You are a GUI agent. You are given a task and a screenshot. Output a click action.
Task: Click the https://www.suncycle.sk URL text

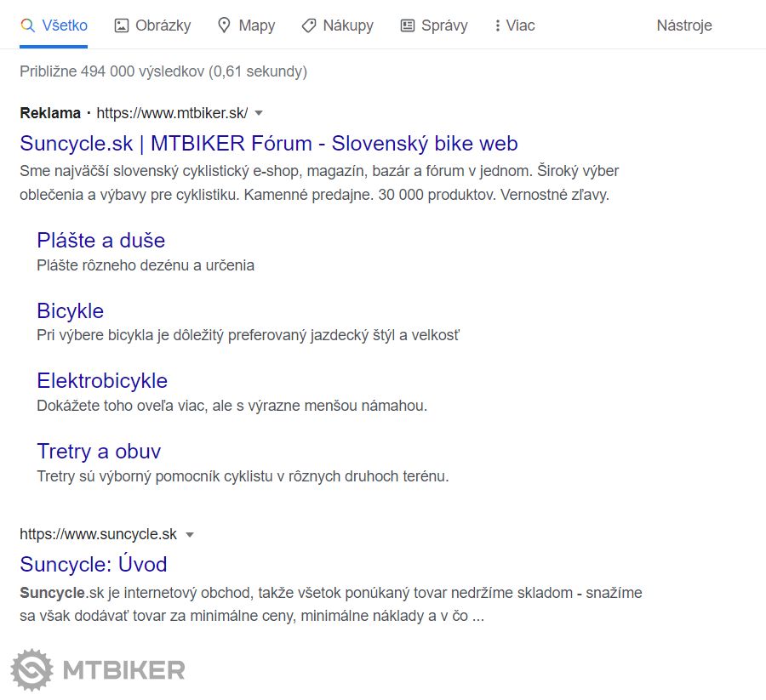(x=99, y=534)
